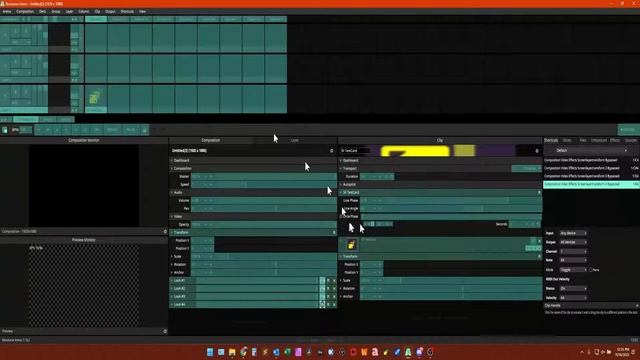Open the View menu

click(x=142, y=11)
